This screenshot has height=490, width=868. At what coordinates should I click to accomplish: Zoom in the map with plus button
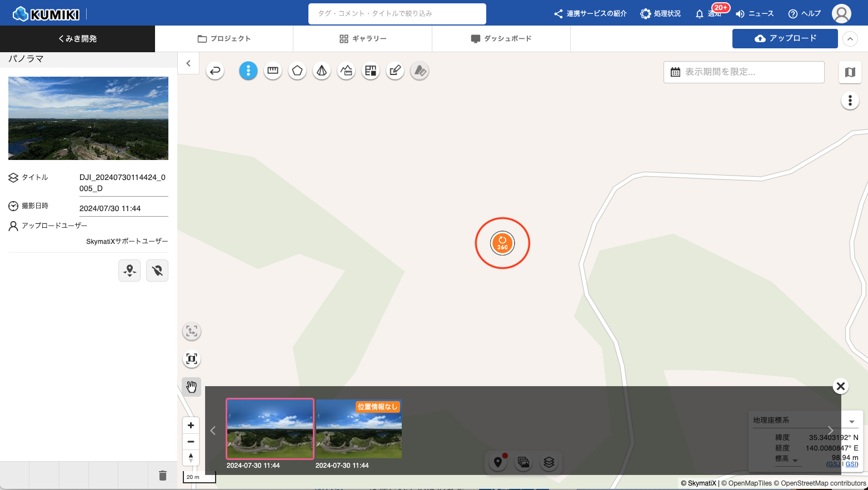coord(191,426)
